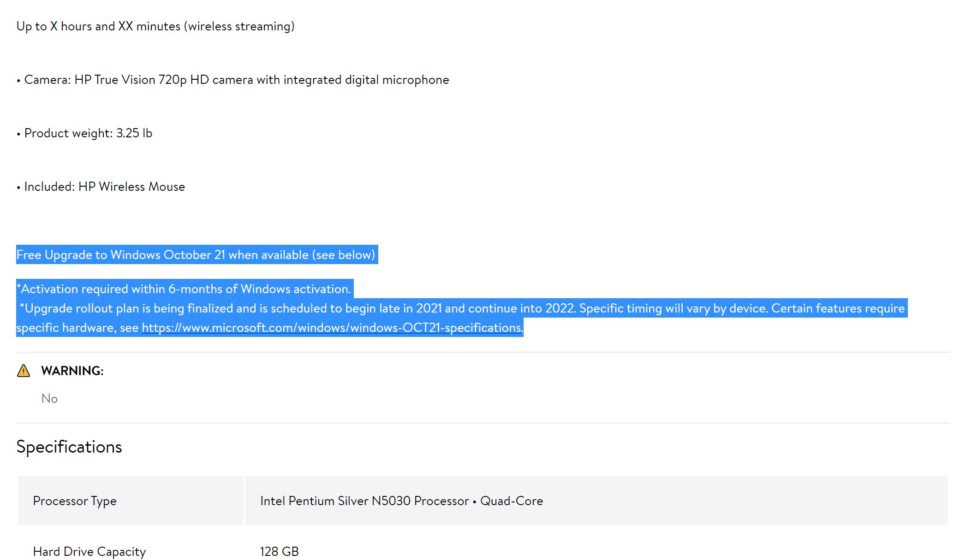Click the yellow warning triangle icon

(x=24, y=371)
